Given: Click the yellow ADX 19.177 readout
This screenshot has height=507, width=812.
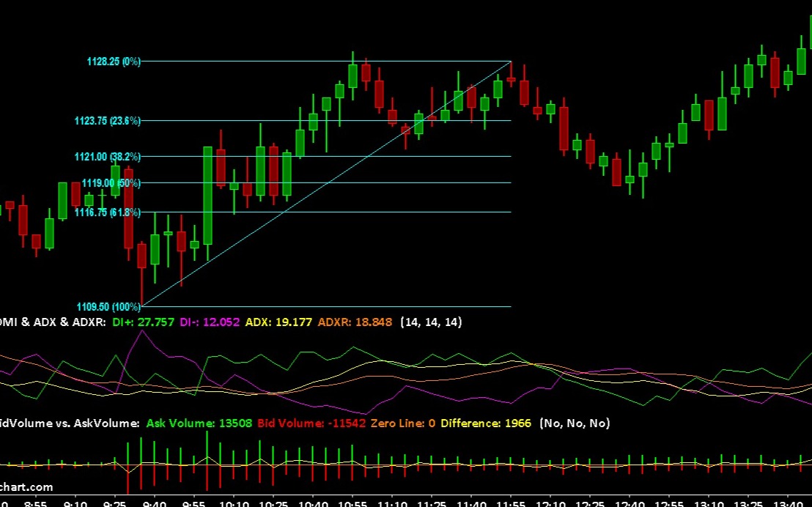Looking at the screenshot, I should pyautogui.click(x=278, y=322).
